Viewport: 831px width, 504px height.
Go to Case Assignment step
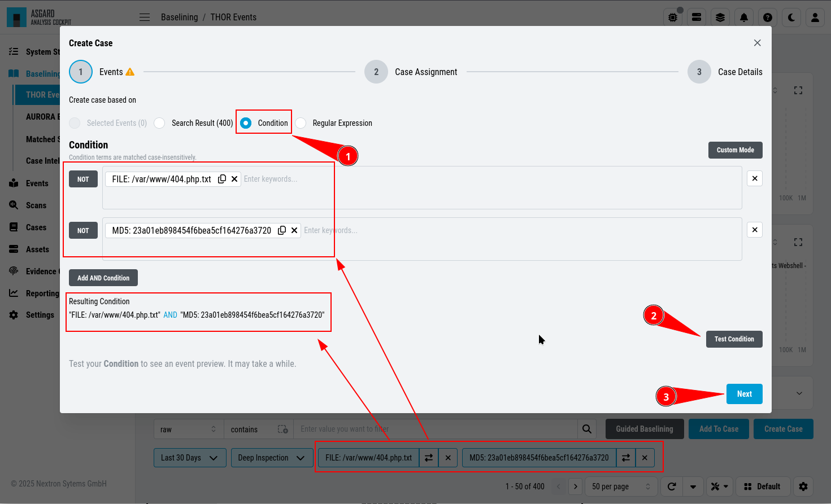[411, 72]
